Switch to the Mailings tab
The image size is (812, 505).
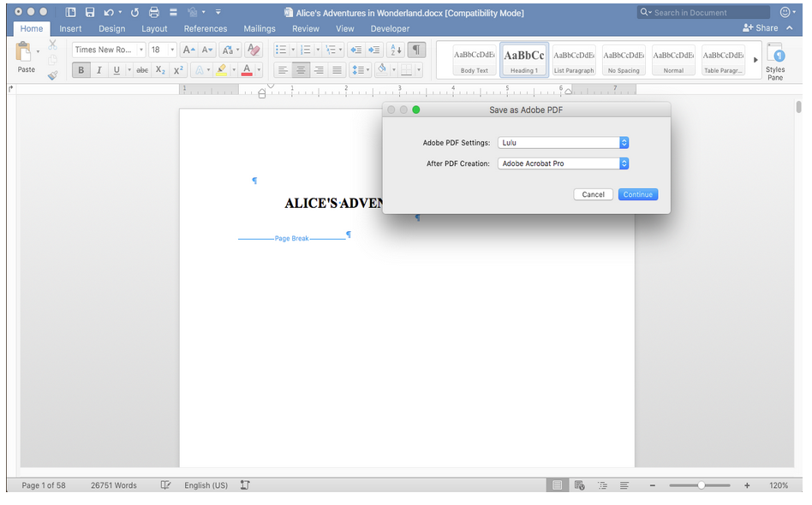tap(260, 29)
